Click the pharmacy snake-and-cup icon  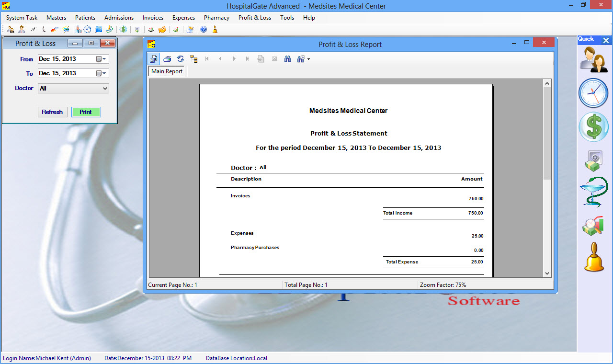(593, 192)
